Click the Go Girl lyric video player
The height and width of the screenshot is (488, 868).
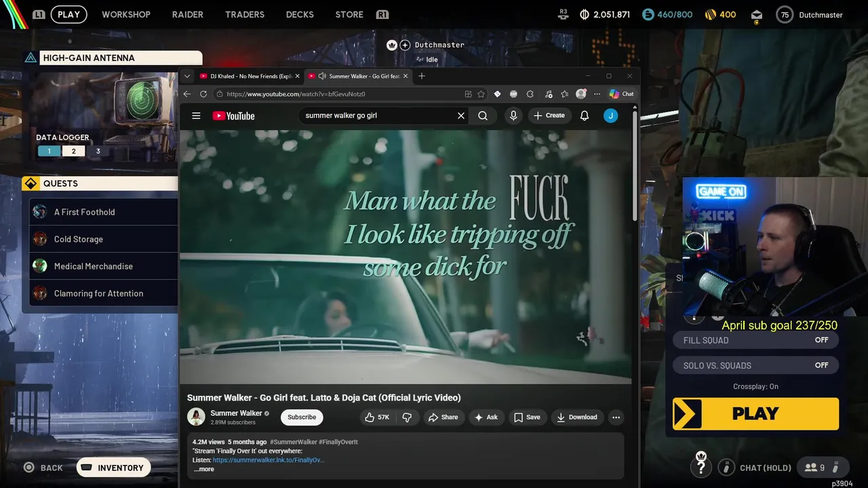click(406, 257)
